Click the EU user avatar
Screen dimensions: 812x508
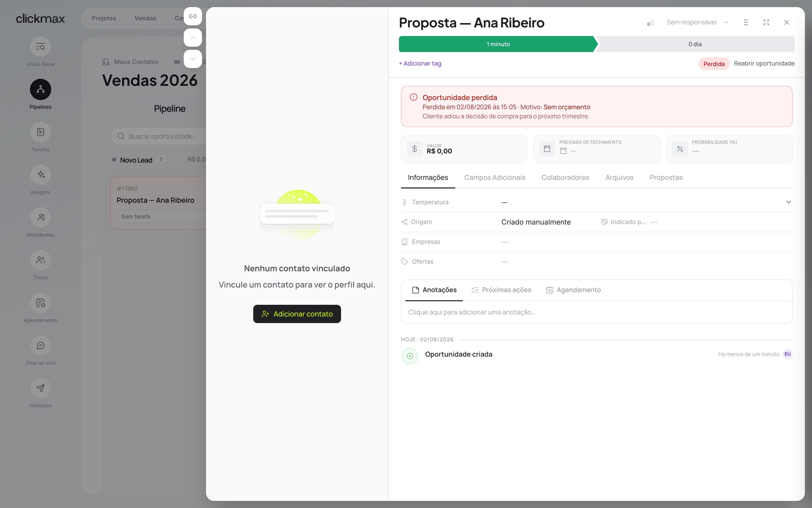tap(787, 354)
